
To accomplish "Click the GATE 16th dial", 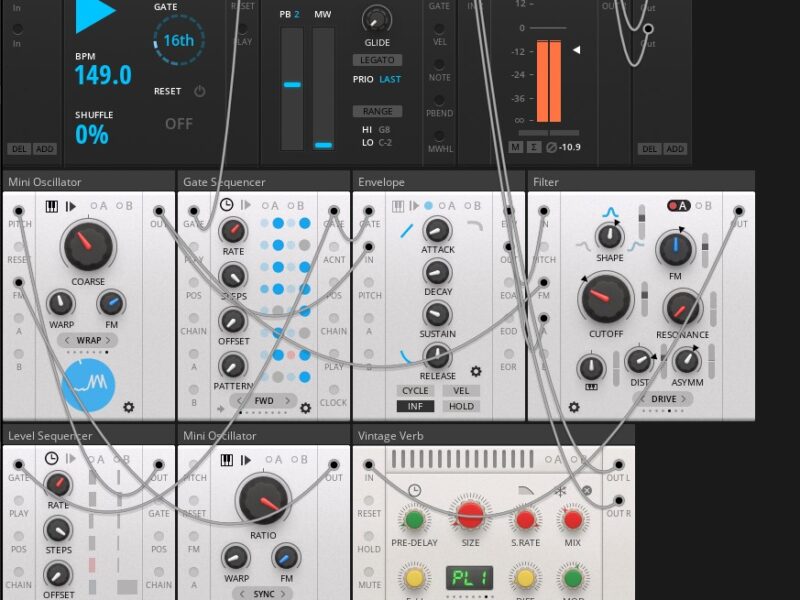I will point(179,40).
